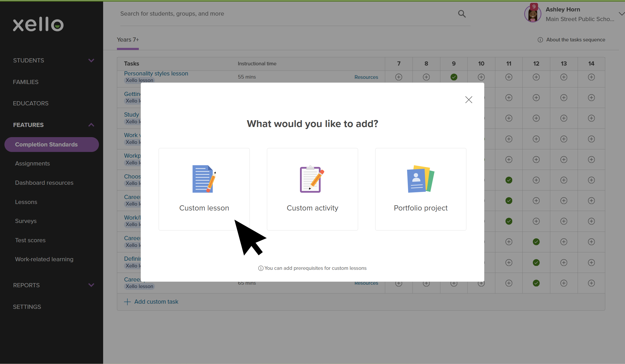625x364 pixels.
Task: Add Personality styles lesson to year 11
Action: click(509, 77)
